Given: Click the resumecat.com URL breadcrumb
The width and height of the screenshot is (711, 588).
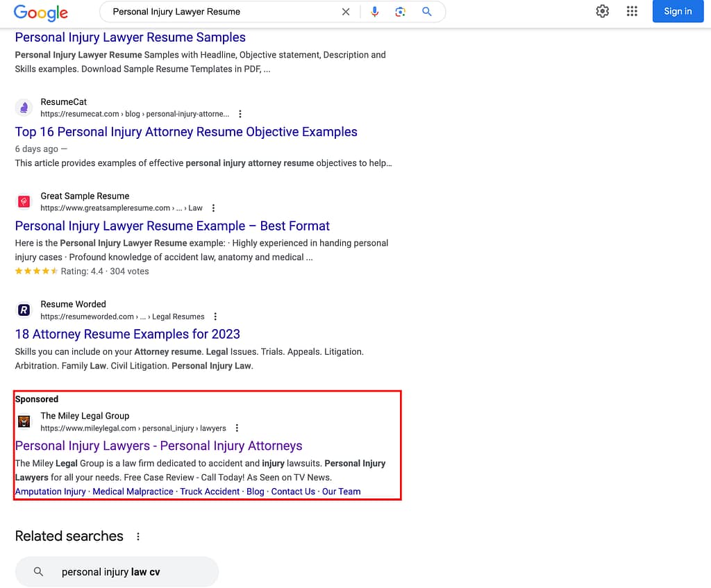Looking at the screenshot, I should 135,114.
